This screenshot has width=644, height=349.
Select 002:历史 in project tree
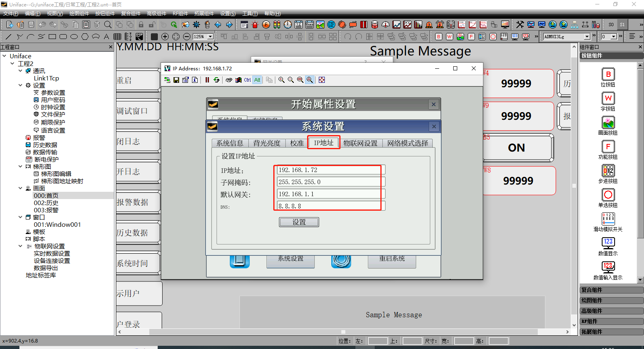(x=46, y=203)
